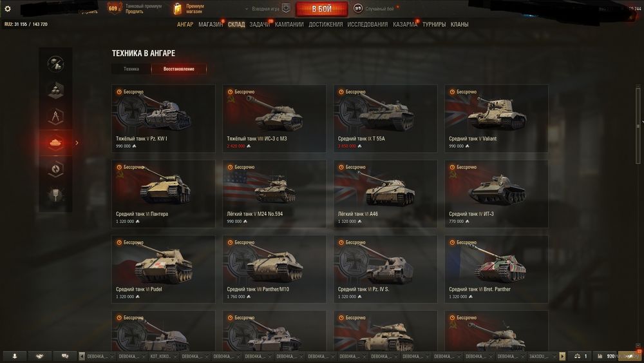Click the В БОЙ battle button

point(321,8)
